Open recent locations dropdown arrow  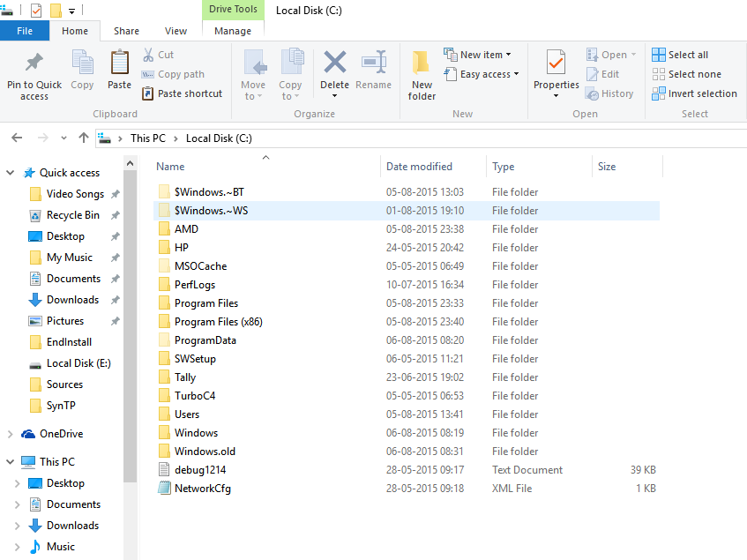point(63,138)
